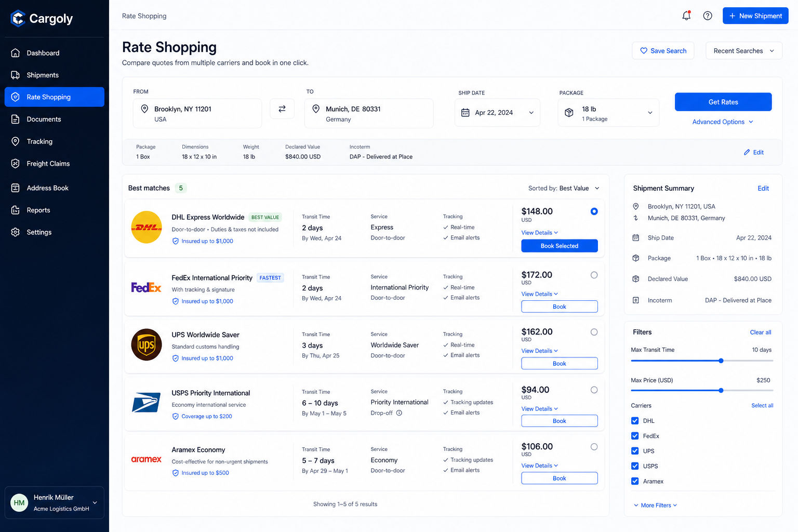Expand View Details for DHL Express Worldwide
The image size is (798, 532).
pyautogui.click(x=539, y=233)
